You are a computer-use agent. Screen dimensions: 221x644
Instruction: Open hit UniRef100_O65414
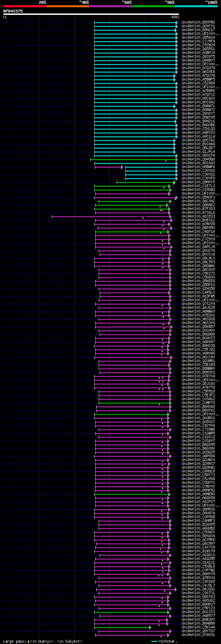[198, 38]
